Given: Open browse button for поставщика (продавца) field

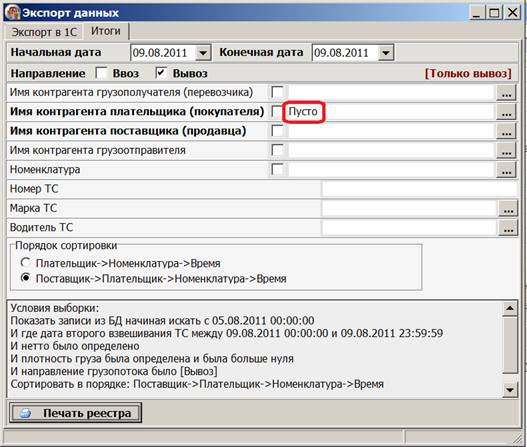Looking at the screenshot, I should 506,131.
